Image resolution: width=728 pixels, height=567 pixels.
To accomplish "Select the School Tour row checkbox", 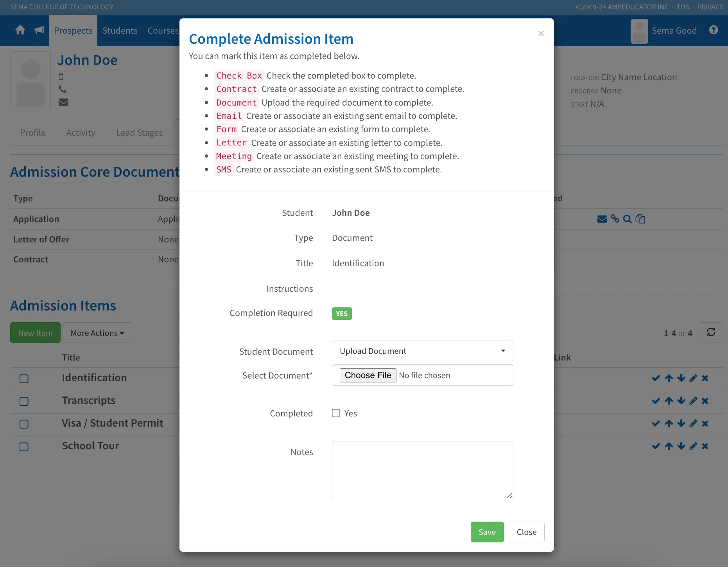I will pyautogui.click(x=24, y=447).
